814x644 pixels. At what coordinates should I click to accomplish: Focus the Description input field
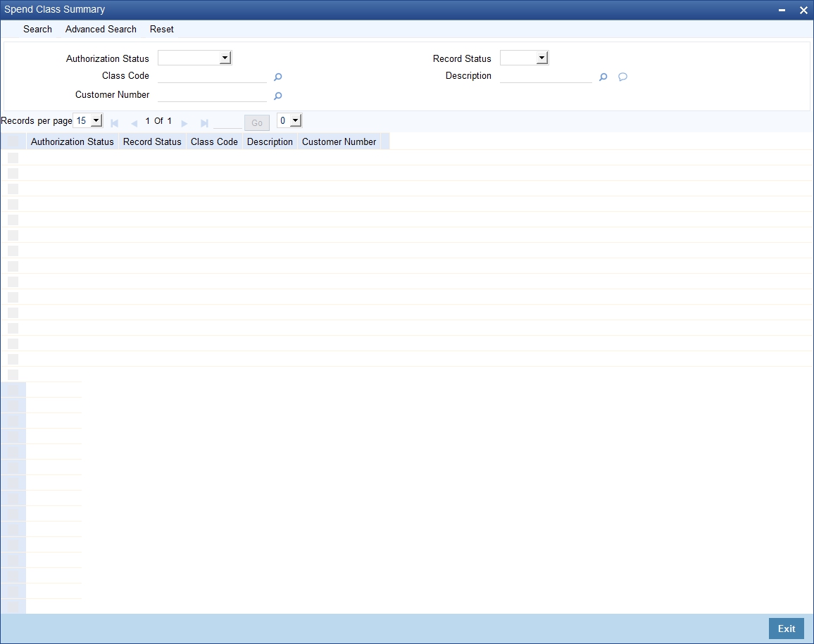546,76
